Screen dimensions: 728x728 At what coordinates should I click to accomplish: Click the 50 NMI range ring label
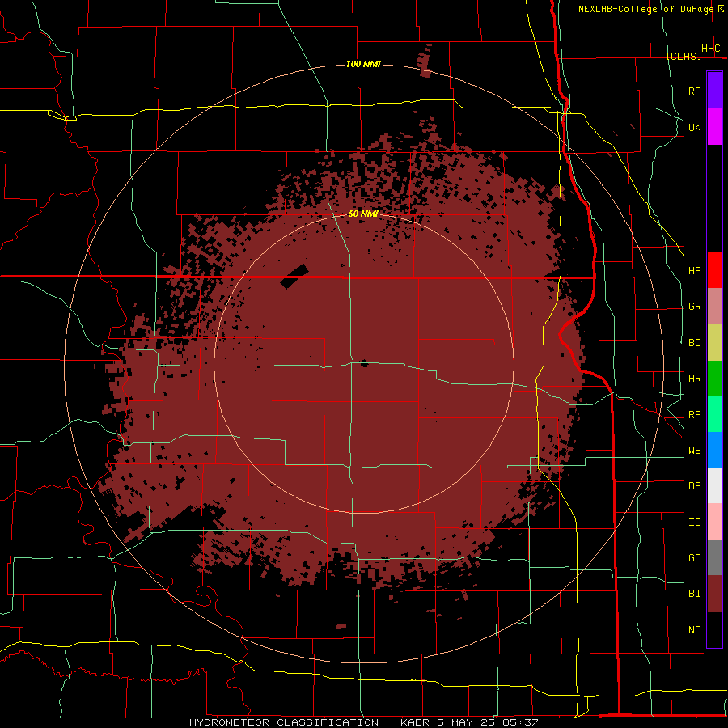(x=363, y=214)
